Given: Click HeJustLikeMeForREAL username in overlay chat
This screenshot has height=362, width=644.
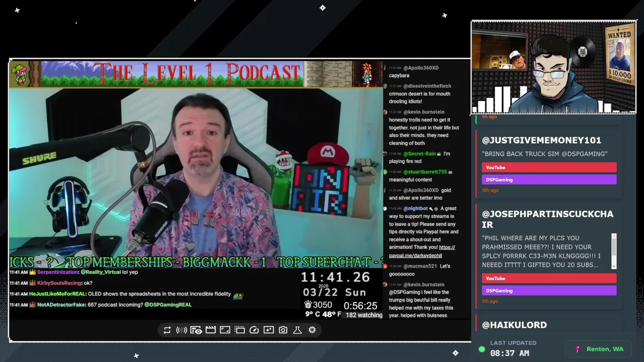Looking at the screenshot, I should point(58,294).
